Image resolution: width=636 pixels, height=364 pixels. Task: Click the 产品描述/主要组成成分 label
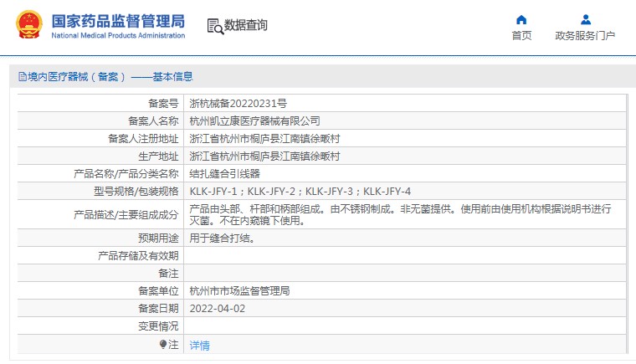tap(126, 215)
